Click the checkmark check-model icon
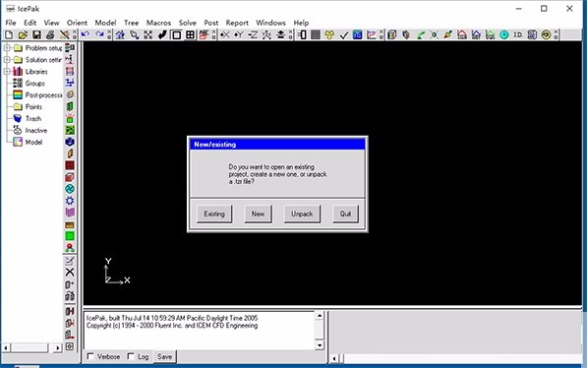 pyautogui.click(x=343, y=34)
